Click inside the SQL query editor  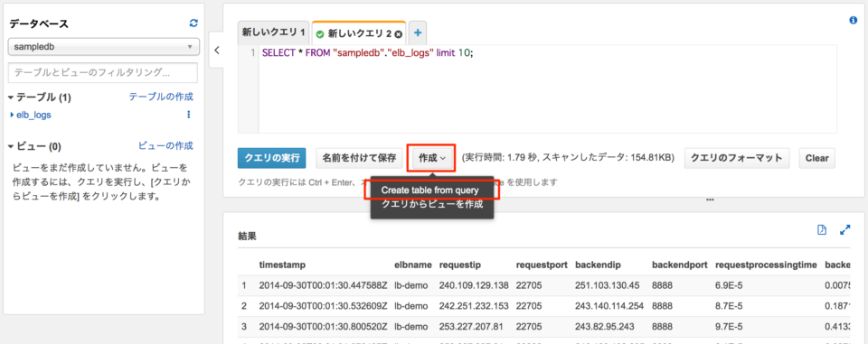pos(548,89)
